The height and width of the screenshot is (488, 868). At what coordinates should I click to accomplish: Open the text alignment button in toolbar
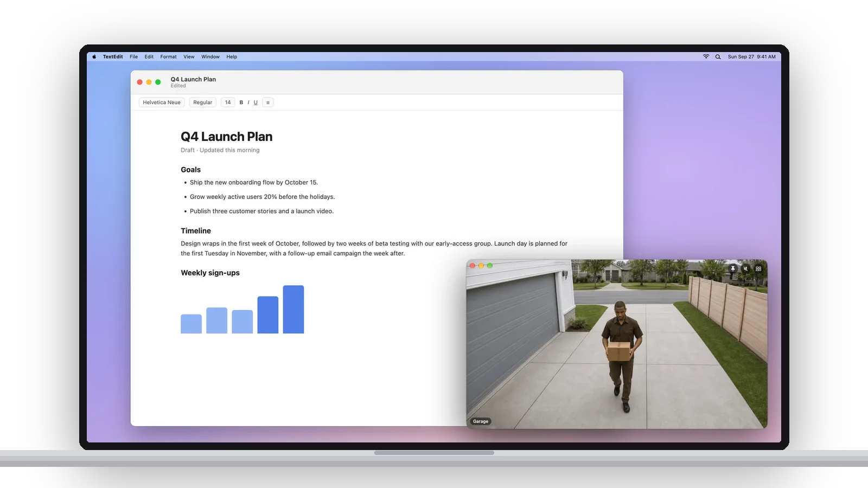click(x=268, y=102)
